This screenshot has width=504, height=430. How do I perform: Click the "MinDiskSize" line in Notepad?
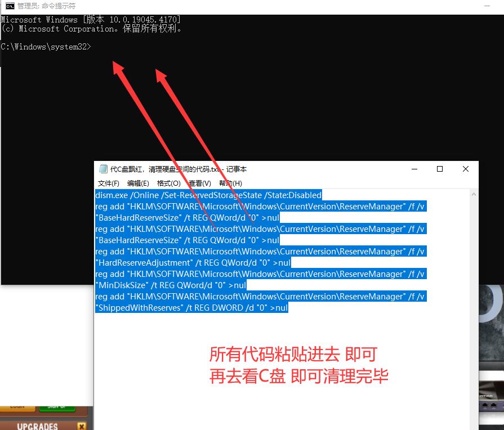coord(171,285)
